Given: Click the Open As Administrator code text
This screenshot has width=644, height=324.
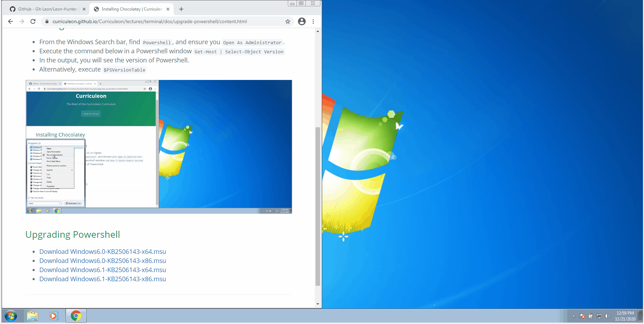Looking at the screenshot, I should click(252, 42).
